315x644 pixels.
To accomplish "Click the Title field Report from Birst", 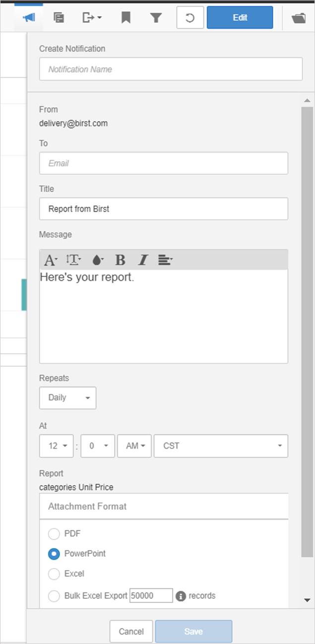I will [x=164, y=209].
